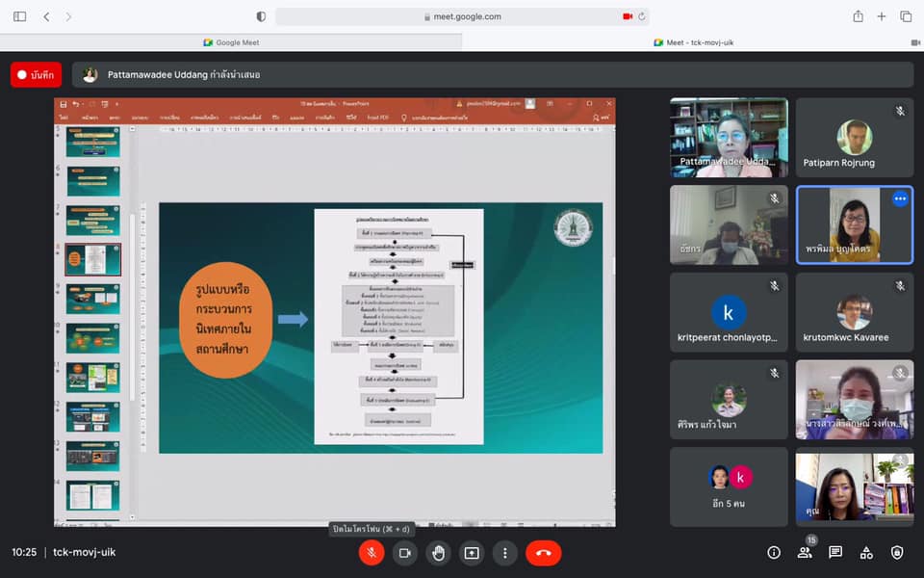This screenshot has height=578, width=924.
Task: Toggle the Safari sidebar
Action: [19, 16]
